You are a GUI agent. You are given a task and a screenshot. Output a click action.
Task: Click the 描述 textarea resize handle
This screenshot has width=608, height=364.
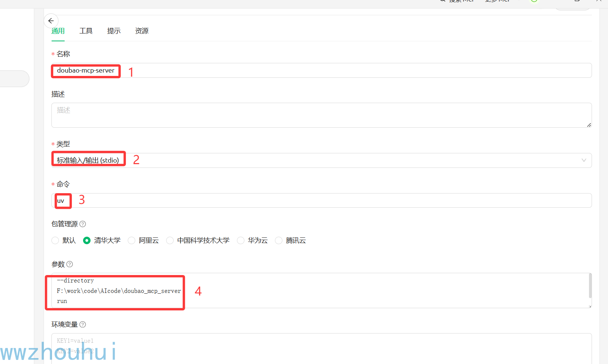(x=589, y=125)
